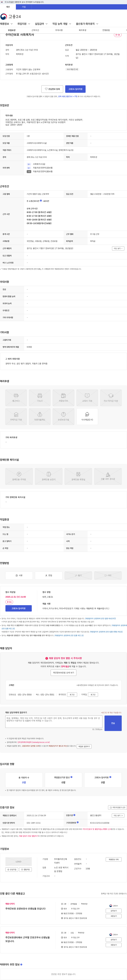Click the info icon in 입사지원 현황 고용24 입사지원
The width and height of the screenshot is (127, 980).
[110, 777]
